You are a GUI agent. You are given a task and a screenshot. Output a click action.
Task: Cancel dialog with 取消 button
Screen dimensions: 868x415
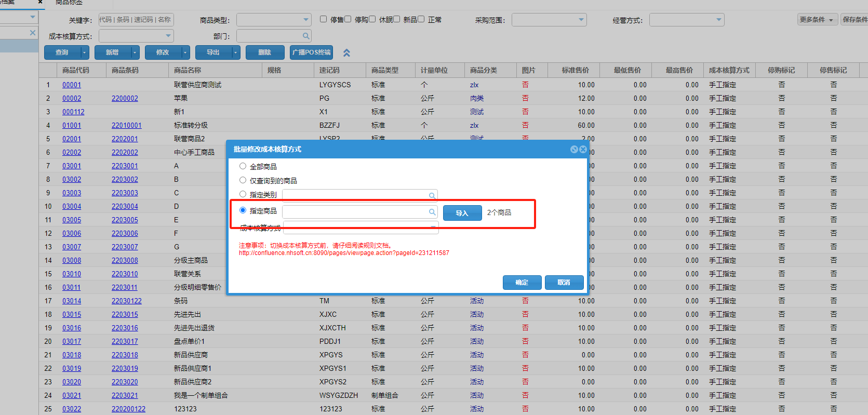[564, 283]
